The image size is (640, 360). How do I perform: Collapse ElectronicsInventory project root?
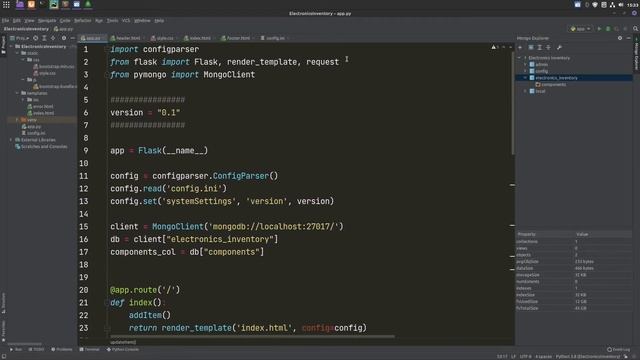coord(11,47)
